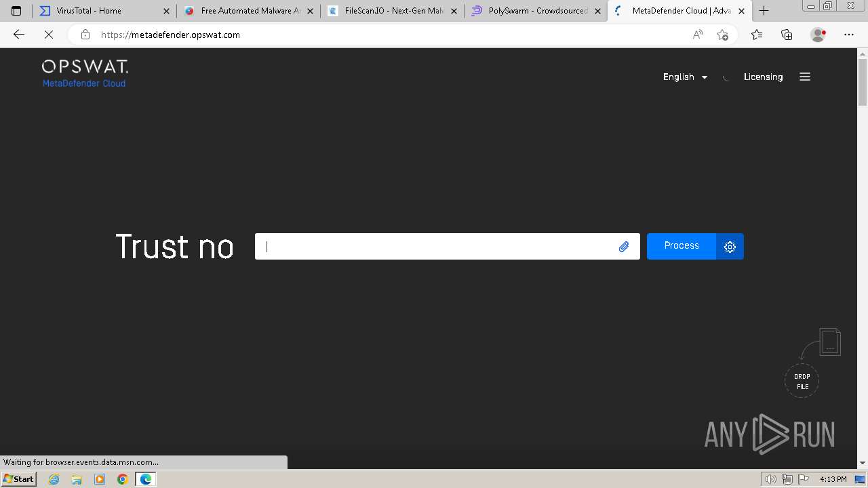Open Read aloud in address bar
Viewport: 868px width, 488px height.
[698, 35]
